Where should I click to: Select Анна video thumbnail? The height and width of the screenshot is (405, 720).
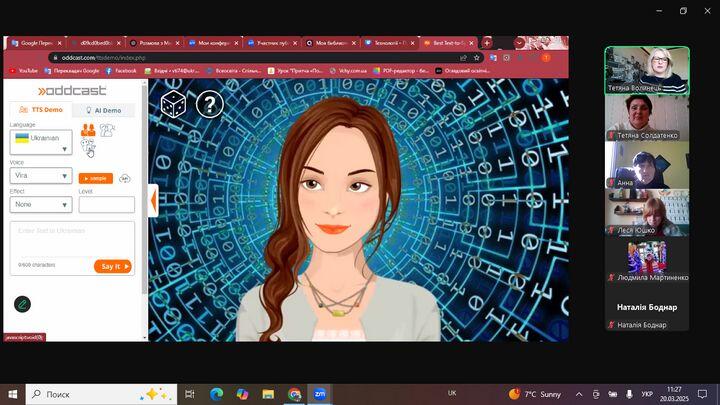pyautogui.click(x=647, y=164)
